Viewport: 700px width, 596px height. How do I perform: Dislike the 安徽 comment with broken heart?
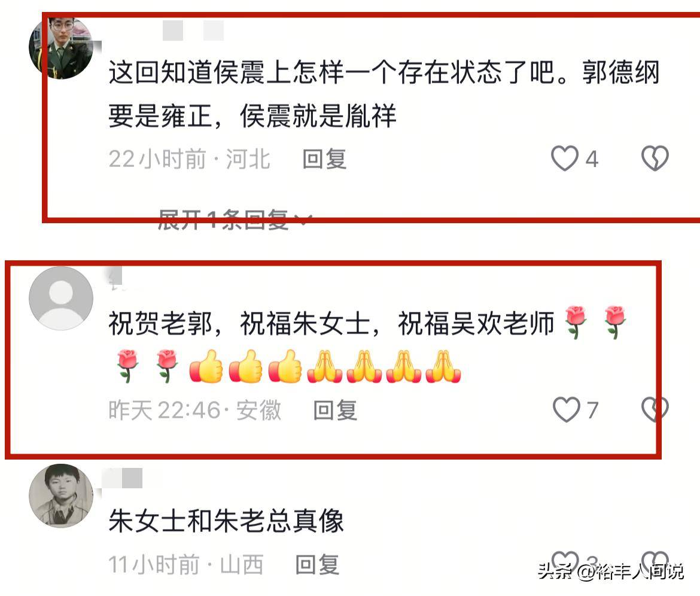tap(655, 409)
